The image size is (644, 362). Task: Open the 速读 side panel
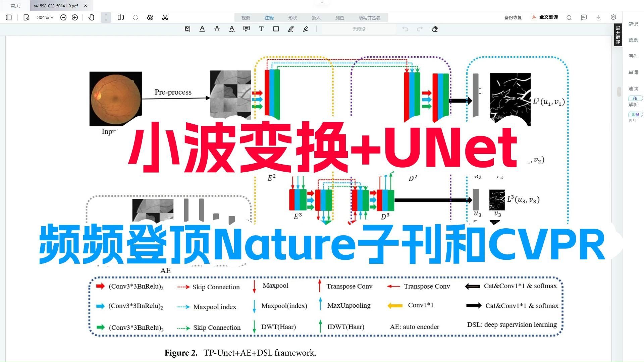[x=633, y=88]
